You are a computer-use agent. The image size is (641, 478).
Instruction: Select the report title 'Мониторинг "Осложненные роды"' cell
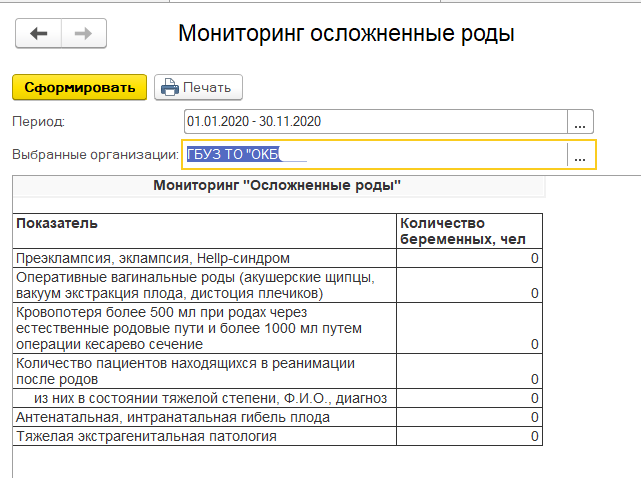point(277,186)
